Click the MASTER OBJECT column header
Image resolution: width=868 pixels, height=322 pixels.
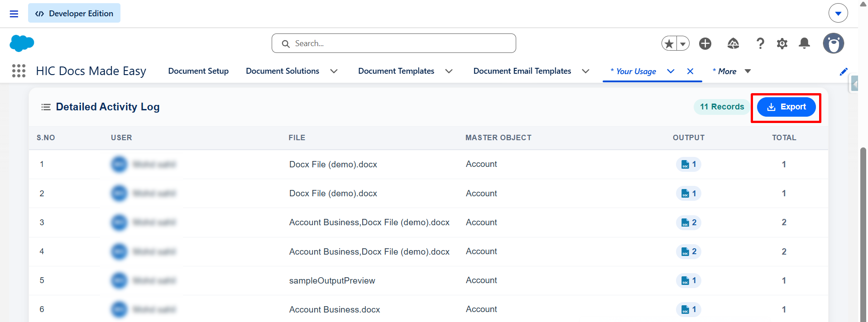pyautogui.click(x=499, y=137)
